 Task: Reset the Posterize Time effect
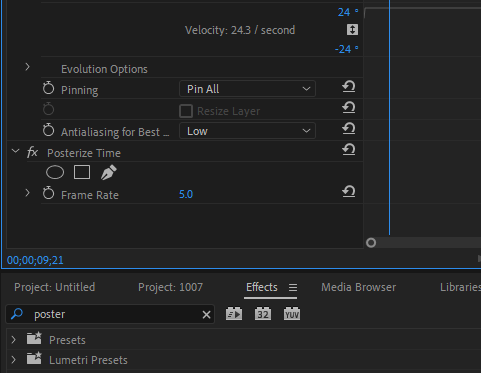point(348,150)
